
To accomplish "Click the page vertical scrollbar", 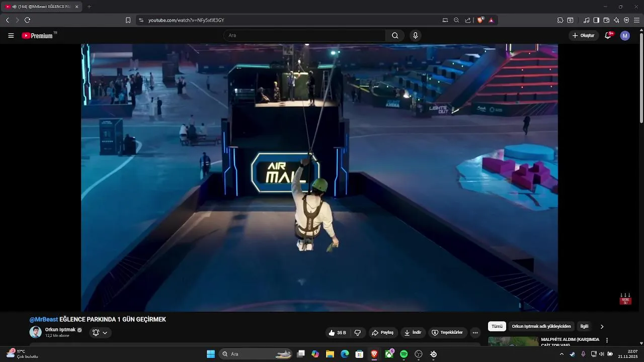I will (x=641, y=77).
